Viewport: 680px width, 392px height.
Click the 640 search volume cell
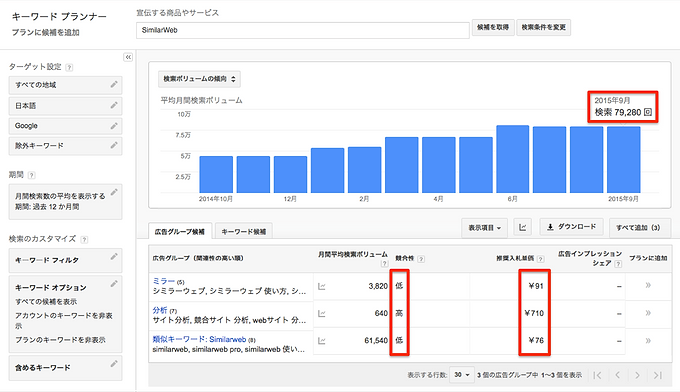381,313
